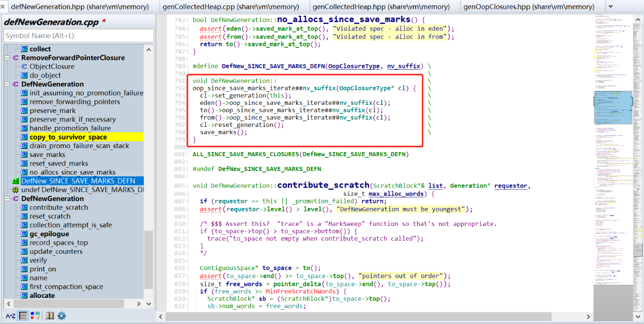Screen dimensions: 644x324
Task: Select init_assuming_no_promotion_failure symbol
Action: (86, 93)
